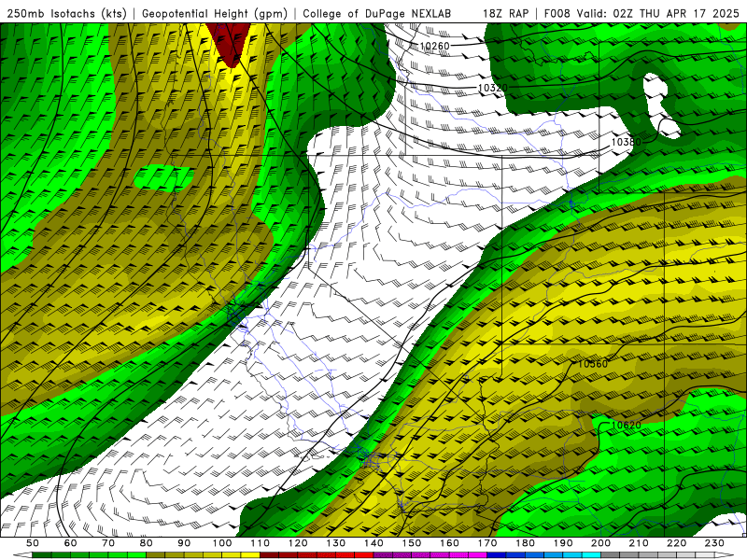747x560 pixels.
Task: Click the 10320 height contour label
Action: coord(492,88)
